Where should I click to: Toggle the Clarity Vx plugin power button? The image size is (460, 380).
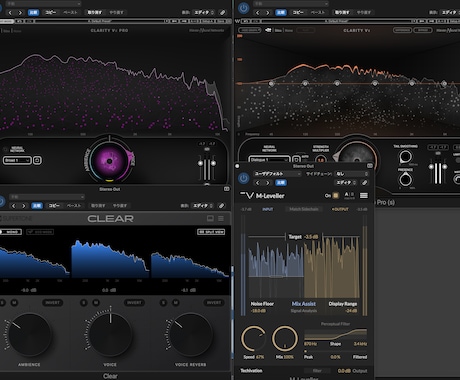tap(243, 8)
